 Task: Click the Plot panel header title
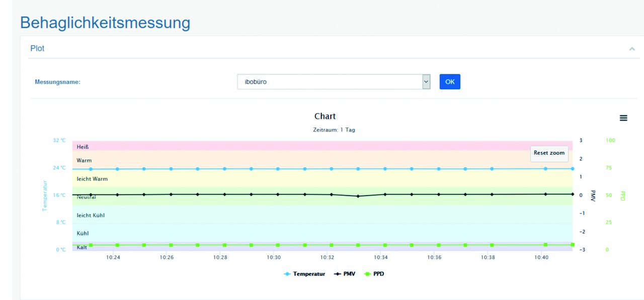click(37, 49)
